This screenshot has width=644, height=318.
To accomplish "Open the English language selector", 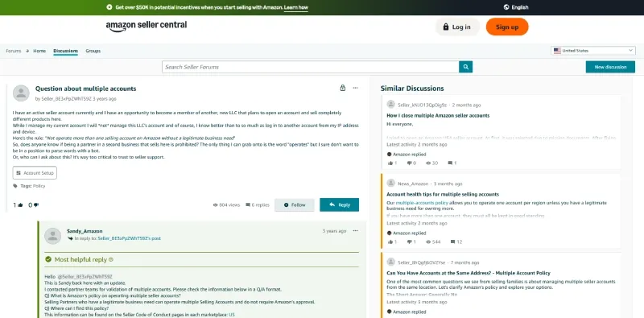I will 516,7.
